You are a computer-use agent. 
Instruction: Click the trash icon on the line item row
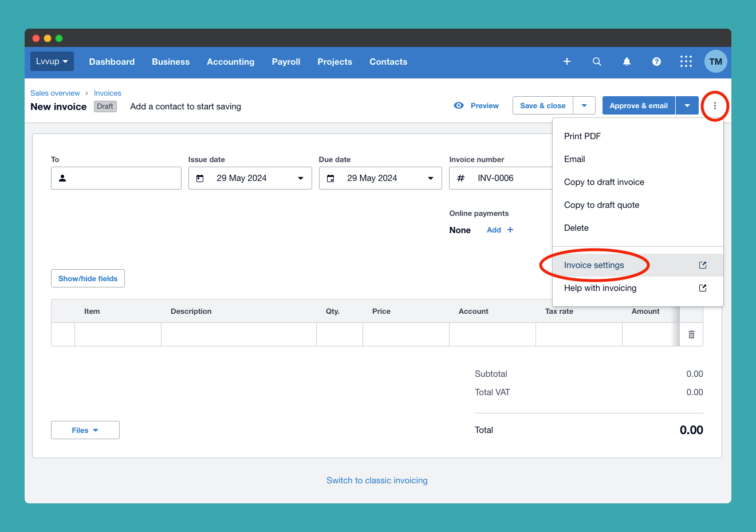point(691,334)
